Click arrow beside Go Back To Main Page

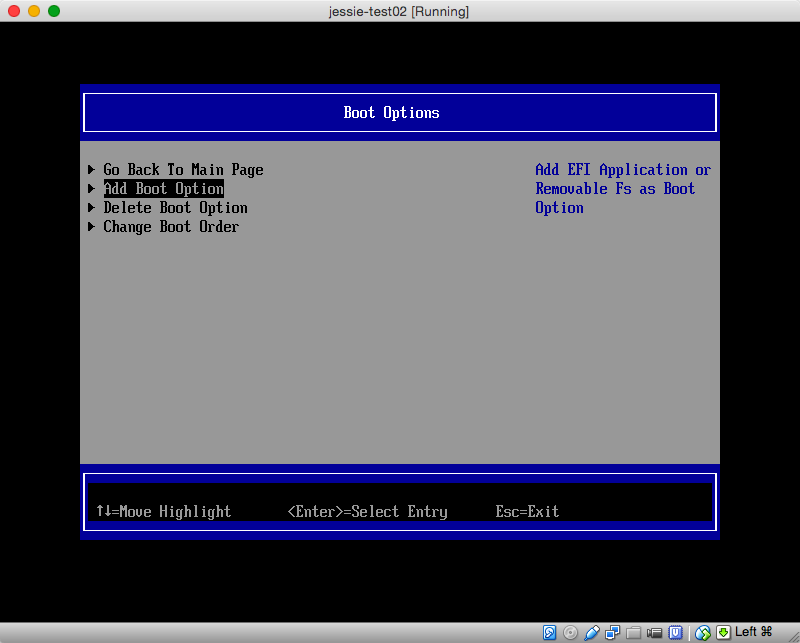pos(91,169)
